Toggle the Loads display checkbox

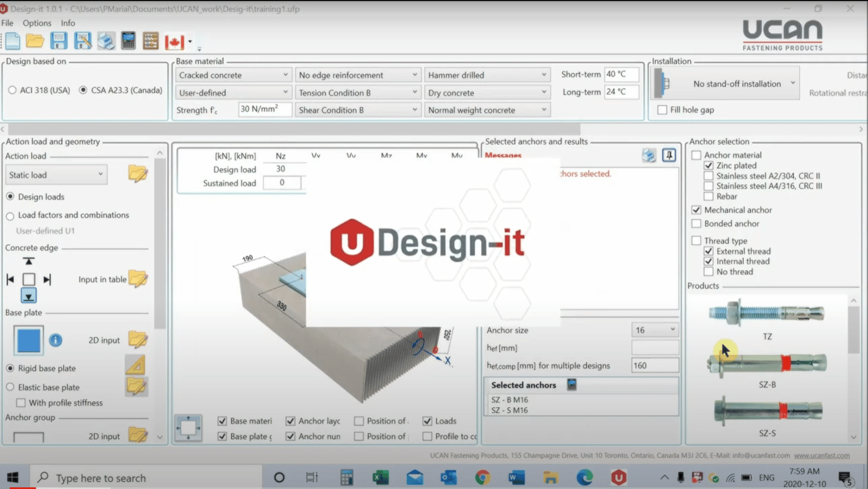pyautogui.click(x=427, y=421)
